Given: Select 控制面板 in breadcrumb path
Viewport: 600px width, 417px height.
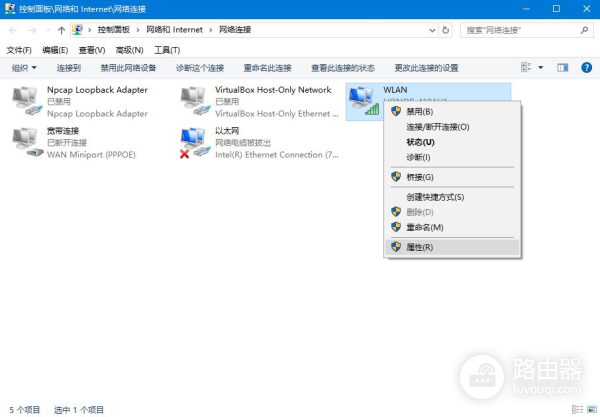Looking at the screenshot, I should [114, 30].
